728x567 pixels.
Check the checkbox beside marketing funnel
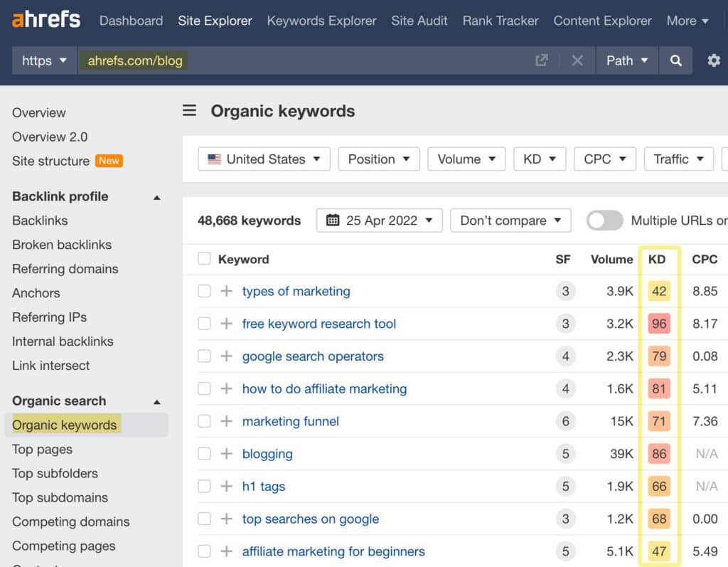tap(204, 421)
